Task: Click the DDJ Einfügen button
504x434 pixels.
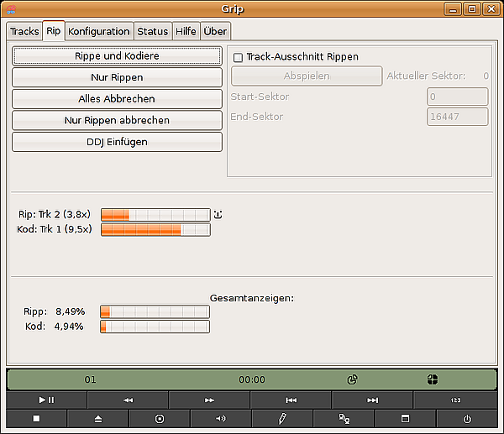Action: 117,142
